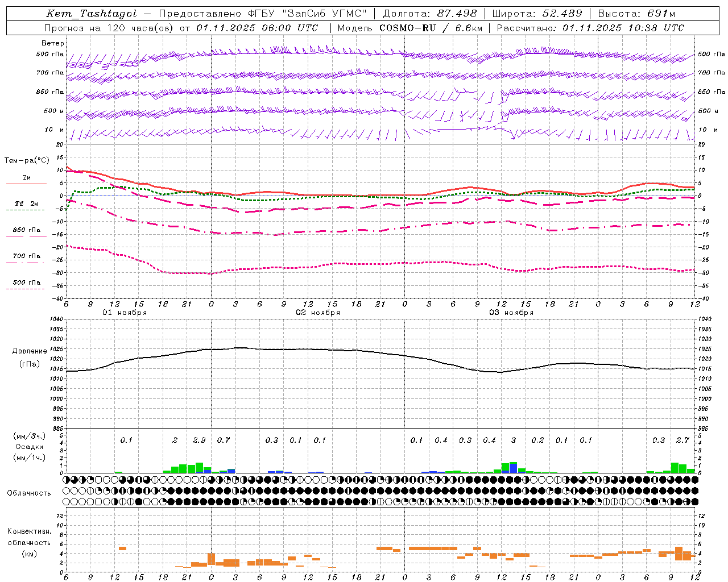
Task: Select the Td 2м dew point legend
Action: click(27, 203)
